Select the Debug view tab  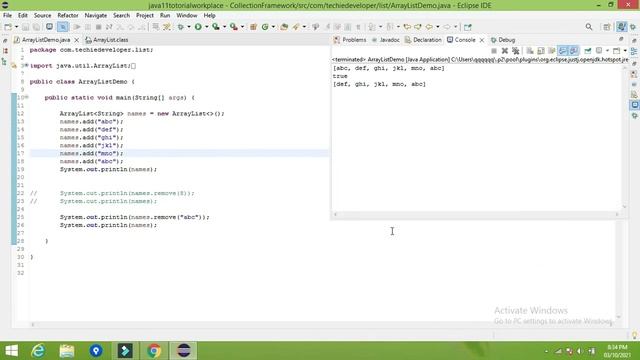503,40
